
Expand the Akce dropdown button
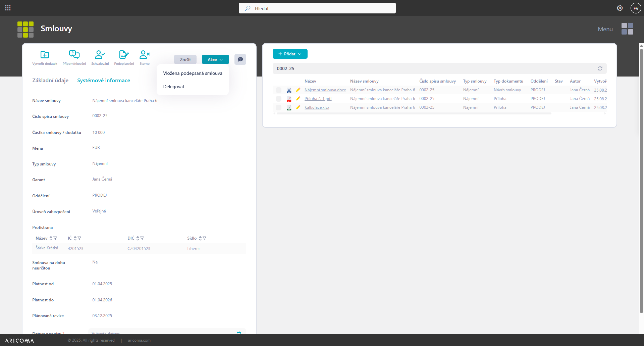pos(215,59)
